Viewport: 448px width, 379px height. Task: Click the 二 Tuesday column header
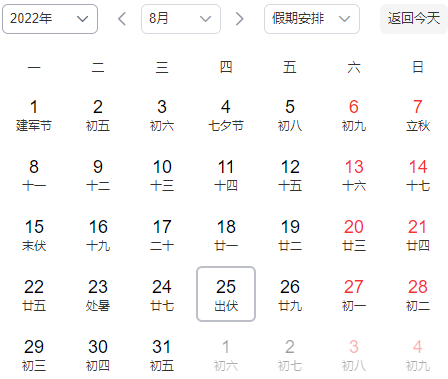click(x=98, y=67)
